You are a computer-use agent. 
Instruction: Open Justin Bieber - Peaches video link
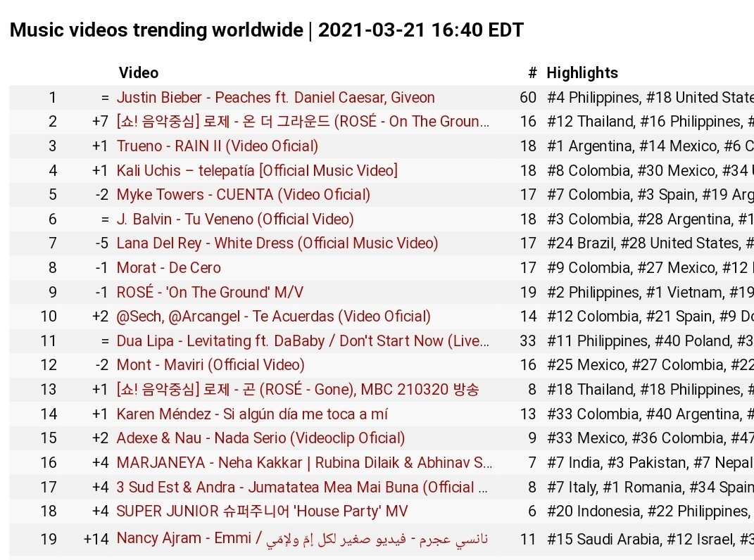click(x=275, y=98)
